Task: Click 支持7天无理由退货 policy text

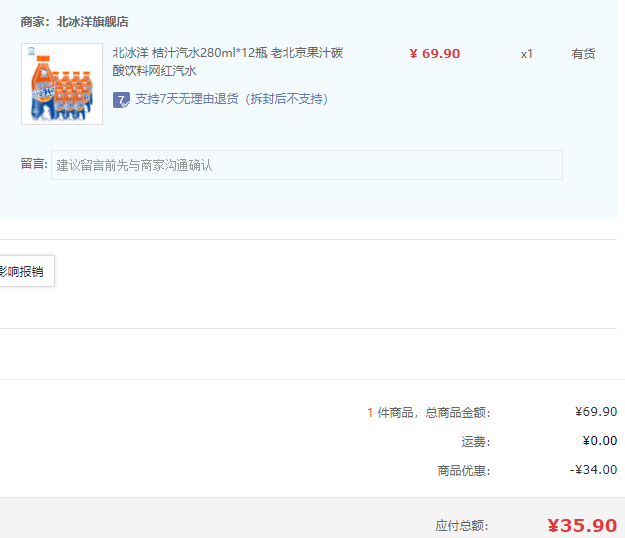Action: point(232,99)
